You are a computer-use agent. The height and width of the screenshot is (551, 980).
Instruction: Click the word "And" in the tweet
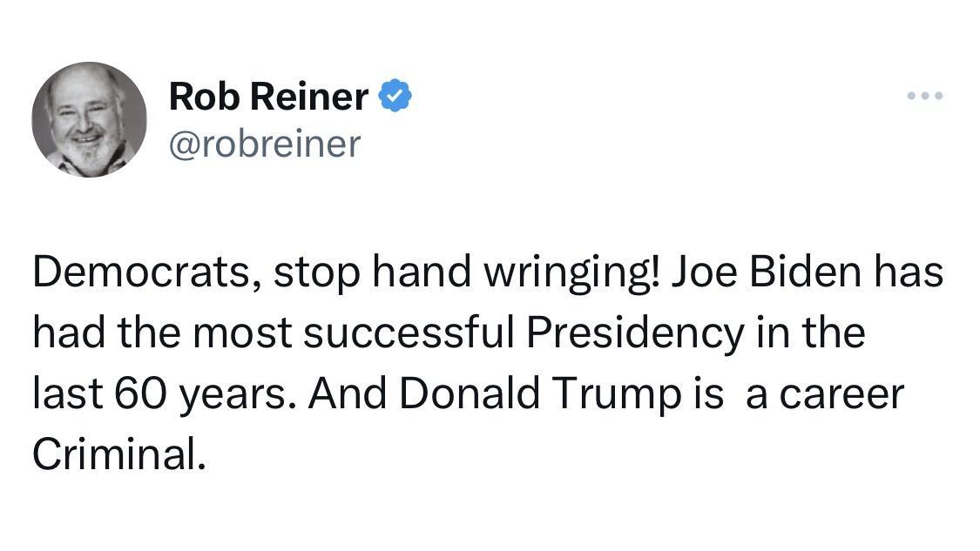[347, 393]
